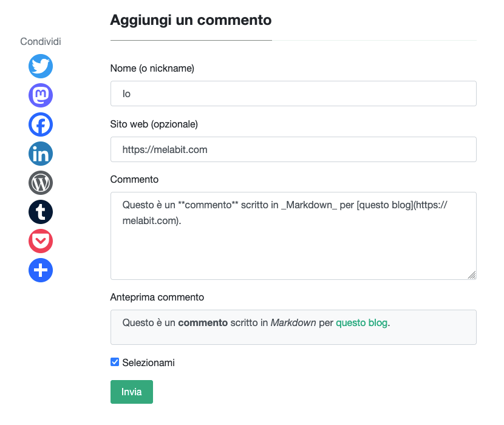Uncheck the Selezionami checkbox

114,362
